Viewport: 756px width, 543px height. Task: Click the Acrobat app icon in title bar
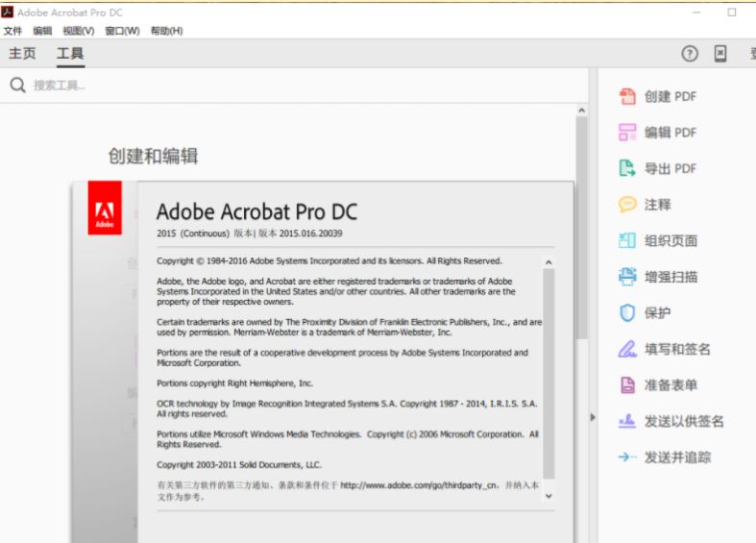[x=8, y=12]
